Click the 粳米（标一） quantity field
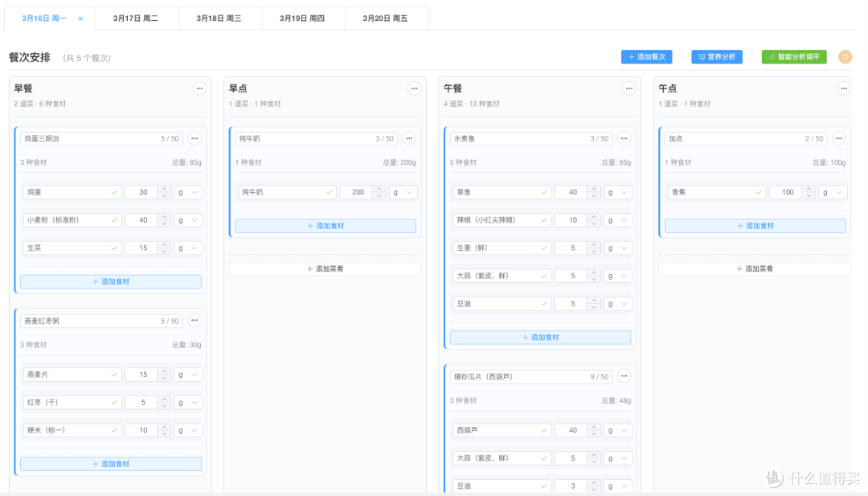Screen dimensions: 868x496 (143, 430)
